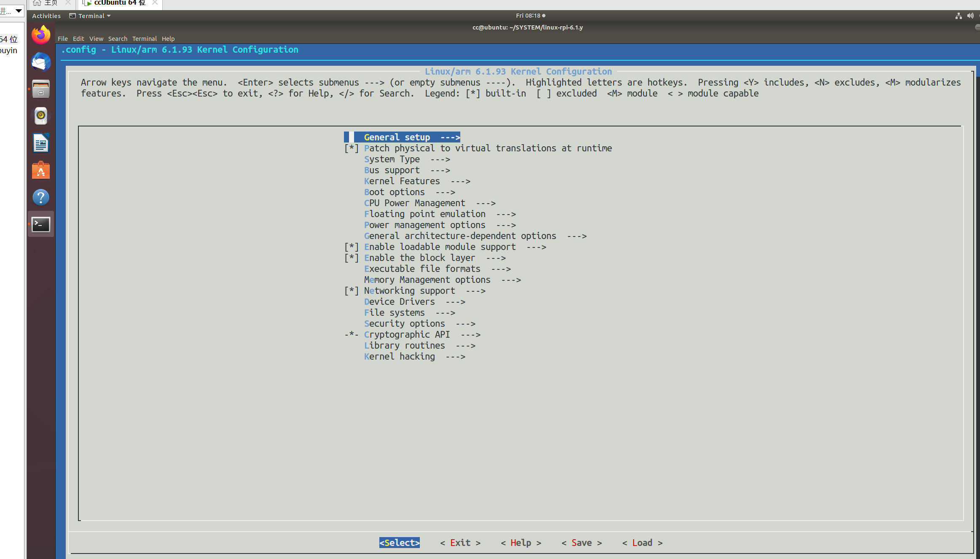This screenshot has width=980, height=559.
Task: Open the Help question mark icon
Action: tap(41, 197)
